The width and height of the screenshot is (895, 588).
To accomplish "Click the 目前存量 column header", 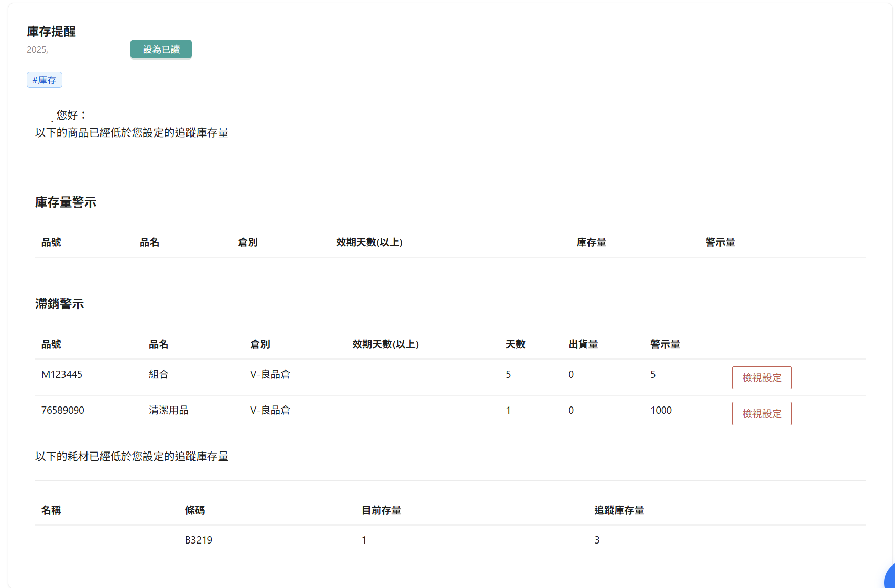I will (381, 510).
